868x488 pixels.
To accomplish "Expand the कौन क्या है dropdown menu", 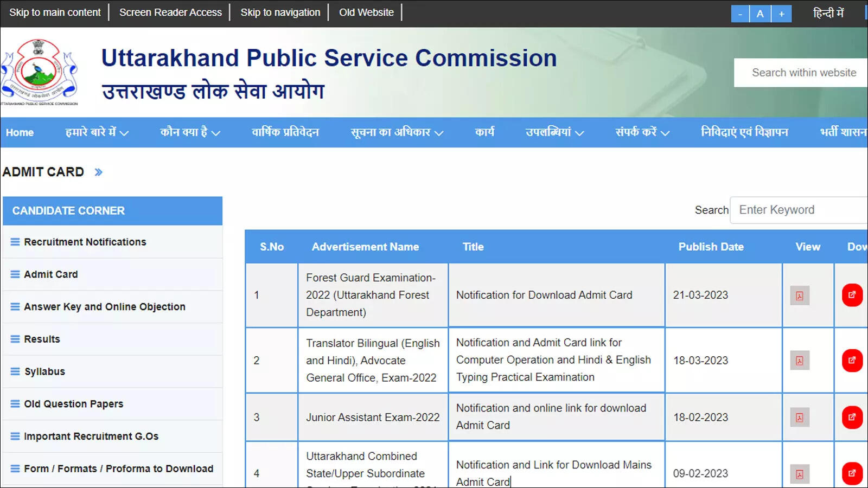I will tap(190, 132).
